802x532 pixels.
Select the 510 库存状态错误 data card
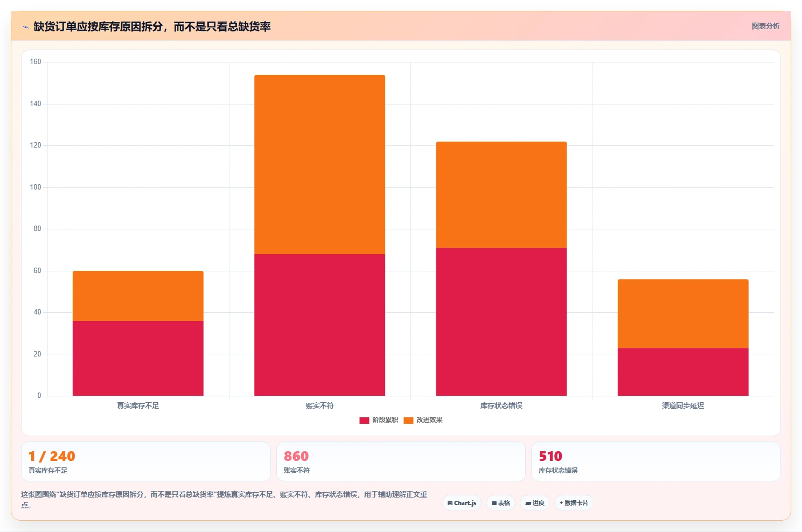click(x=655, y=461)
